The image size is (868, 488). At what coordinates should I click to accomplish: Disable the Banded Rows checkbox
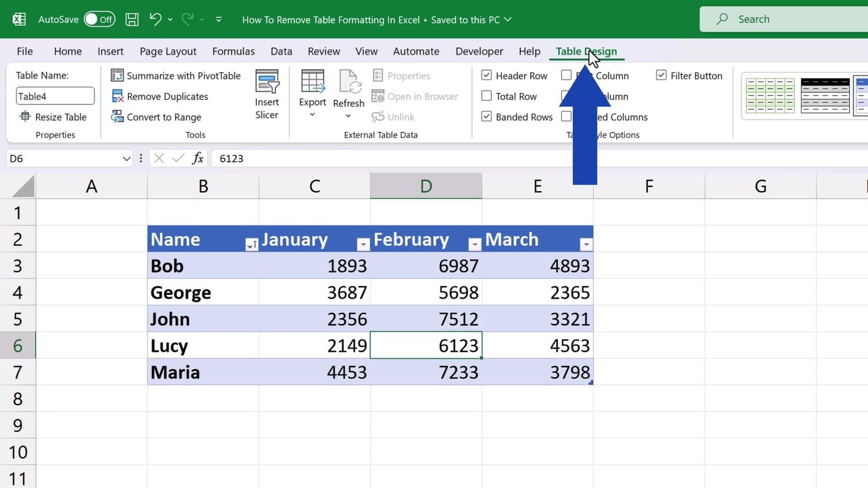[486, 117]
